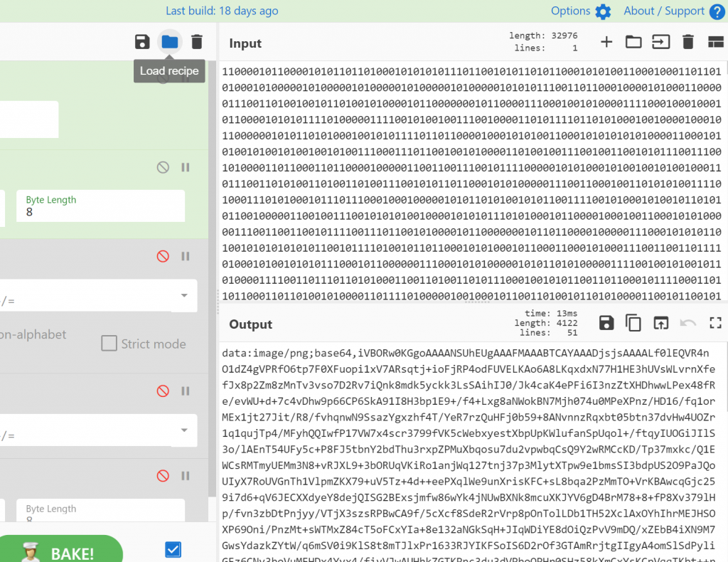Enable the Strict mode checkbox
Image resolution: width=728 pixels, height=562 pixels.
pos(109,344)
